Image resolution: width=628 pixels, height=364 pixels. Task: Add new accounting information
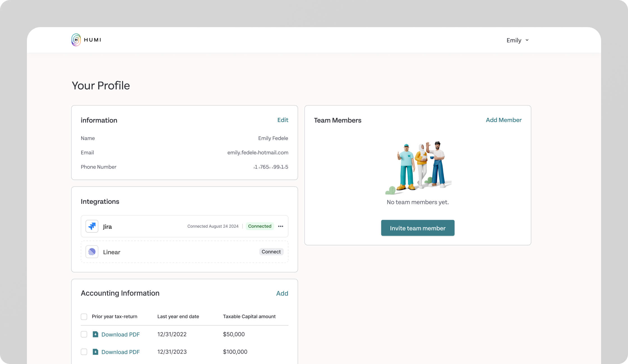tap(282, 293)
